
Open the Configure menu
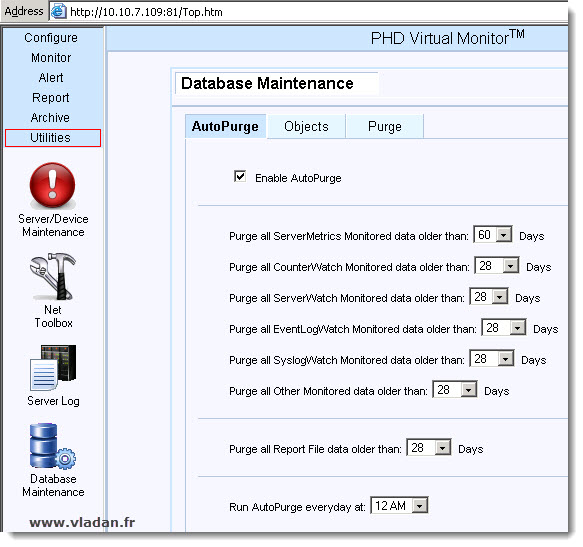(x=51, y=38)
